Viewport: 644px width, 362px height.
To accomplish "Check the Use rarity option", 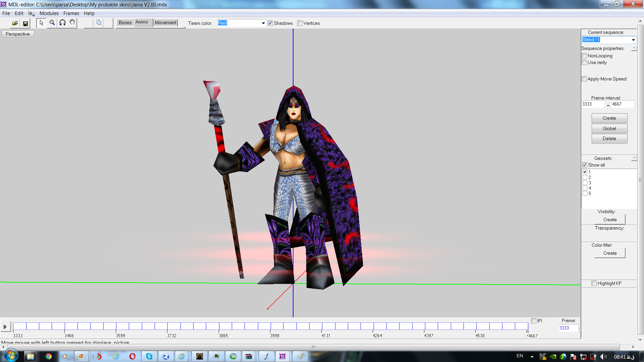I will [x=584, y=62].
